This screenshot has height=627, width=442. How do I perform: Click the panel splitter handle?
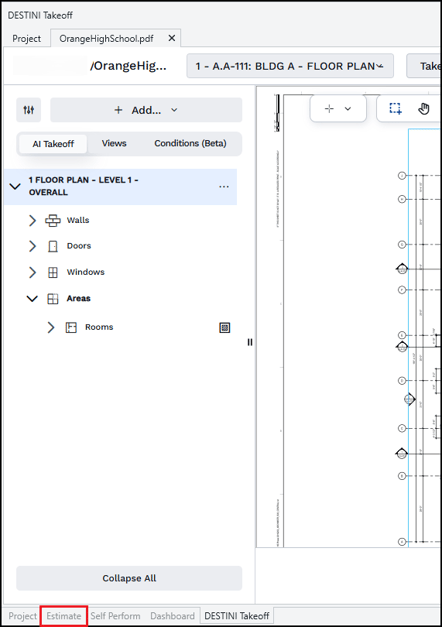250,342
